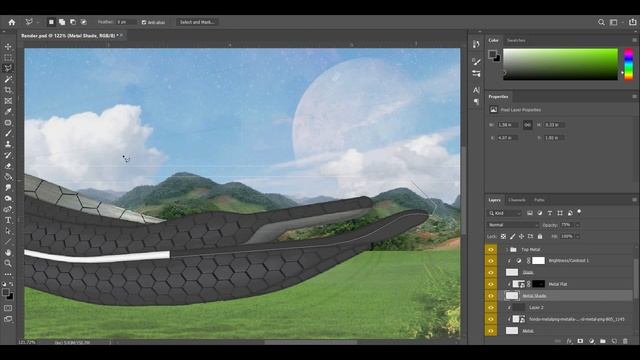
Task: Toggle lock all on the layer
Action: (540, 236)
